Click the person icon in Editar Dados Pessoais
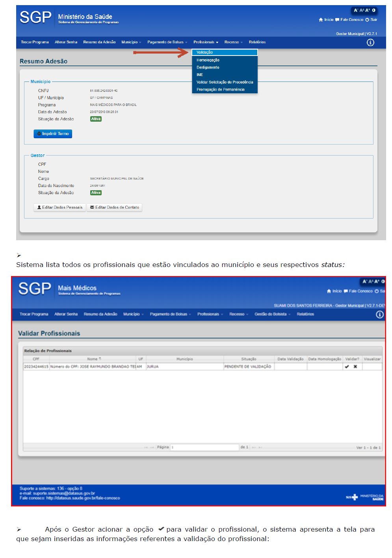This screenshot has width=392, height=558. 39,207
